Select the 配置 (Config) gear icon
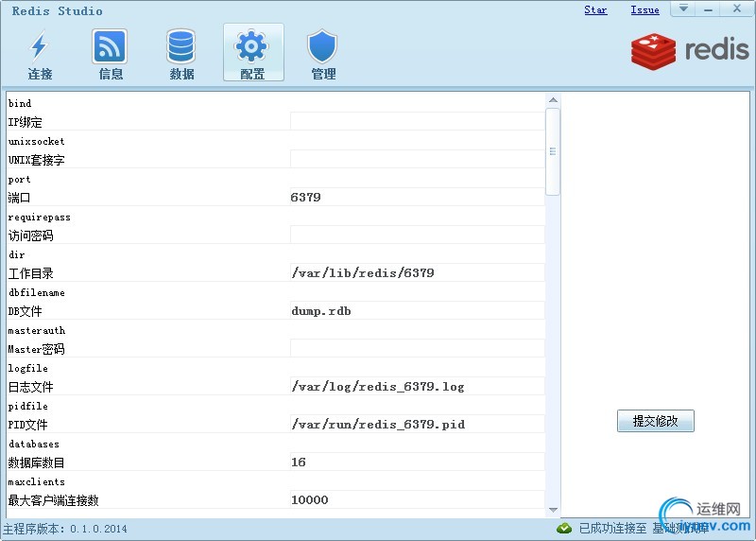The image size is (756, 541). point(253,52)
